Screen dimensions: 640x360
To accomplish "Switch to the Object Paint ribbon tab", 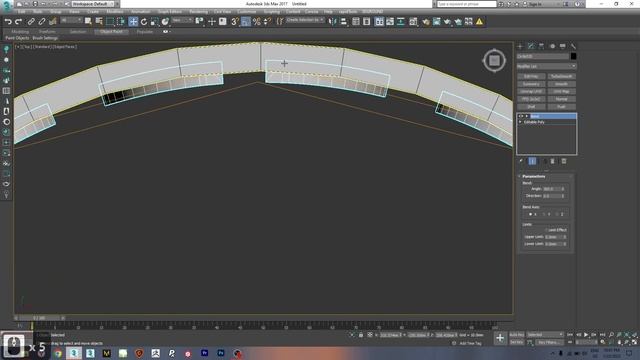I will click(x=111, y=31).
